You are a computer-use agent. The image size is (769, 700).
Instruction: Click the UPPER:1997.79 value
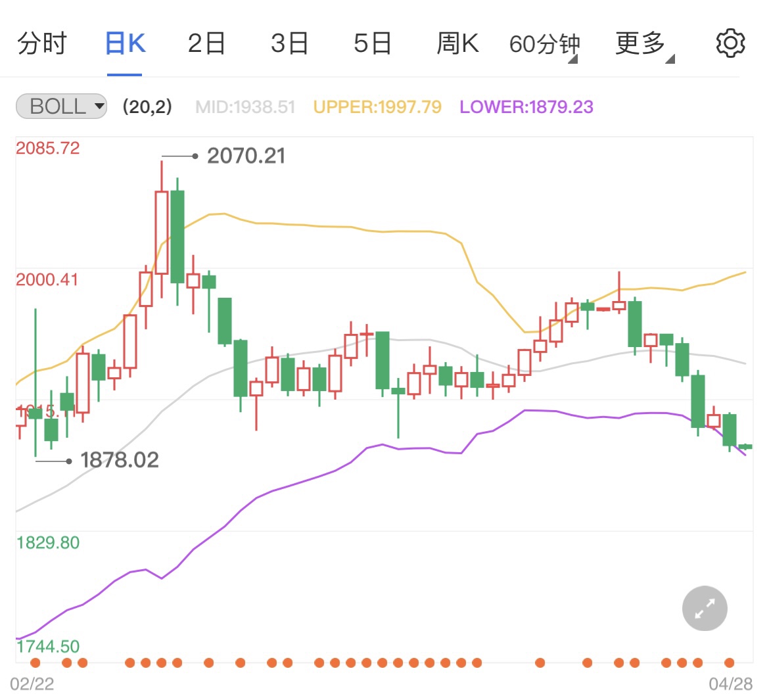click(x=377, y=107)
